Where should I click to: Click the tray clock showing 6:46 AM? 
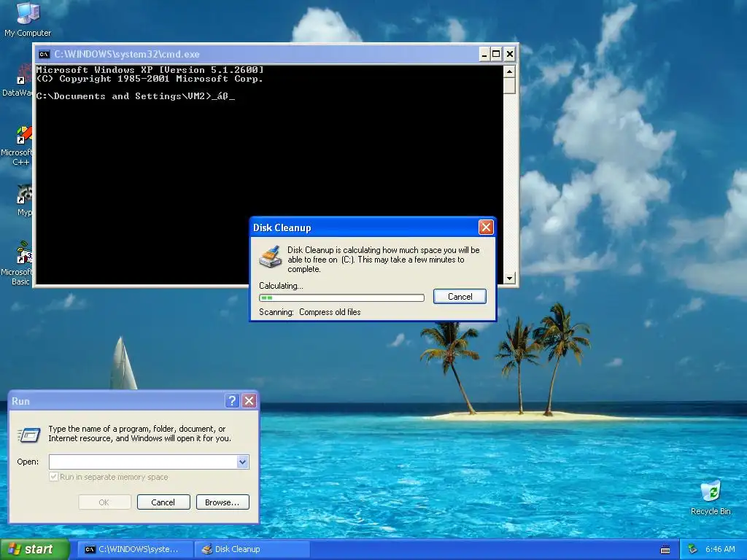click(720, 549)
